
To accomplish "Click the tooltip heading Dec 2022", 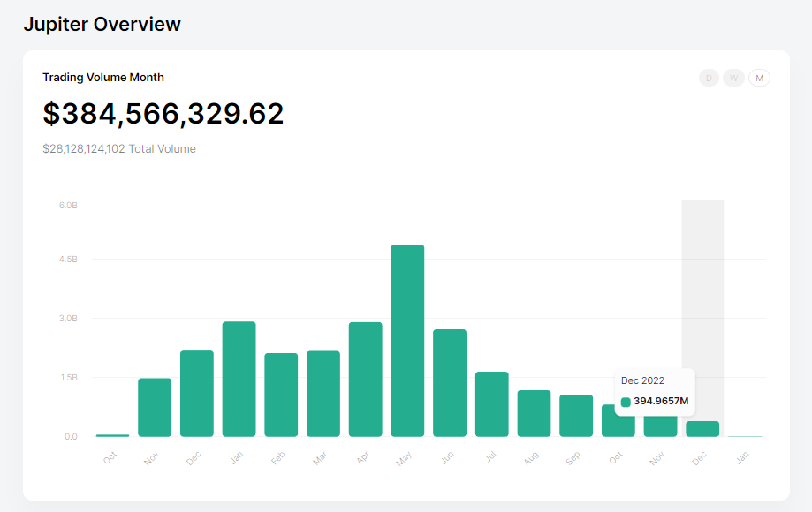I will pyautogui.click(x=642, y=380).
